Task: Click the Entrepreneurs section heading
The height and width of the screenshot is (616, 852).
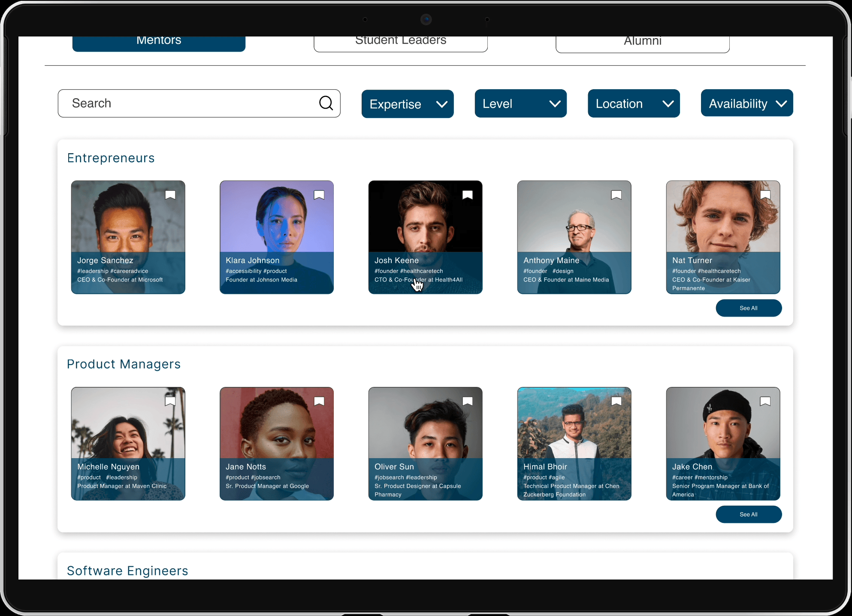Action: 111,158
